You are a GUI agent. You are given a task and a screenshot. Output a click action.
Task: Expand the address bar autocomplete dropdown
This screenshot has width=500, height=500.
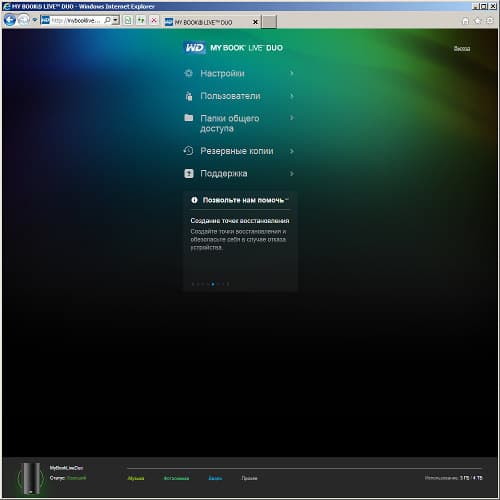coord(115,21)
